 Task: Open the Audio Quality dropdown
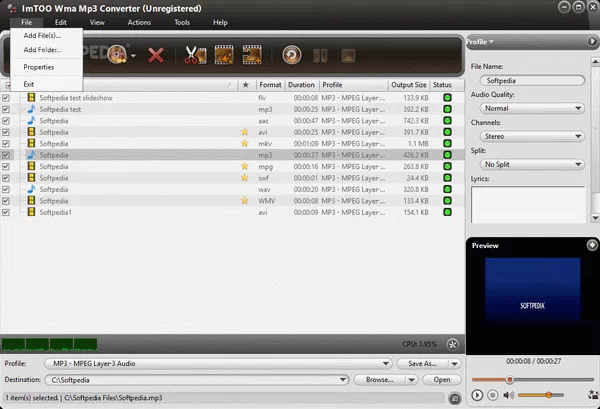[x=526, y=108]
